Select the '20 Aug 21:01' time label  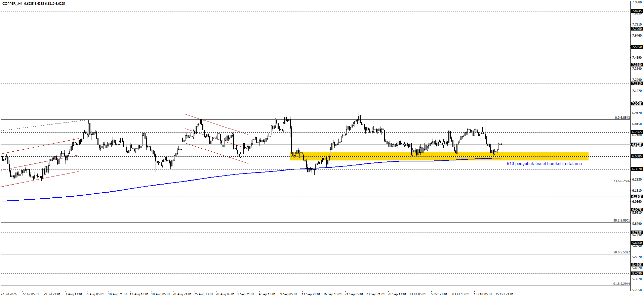(182, 294)
